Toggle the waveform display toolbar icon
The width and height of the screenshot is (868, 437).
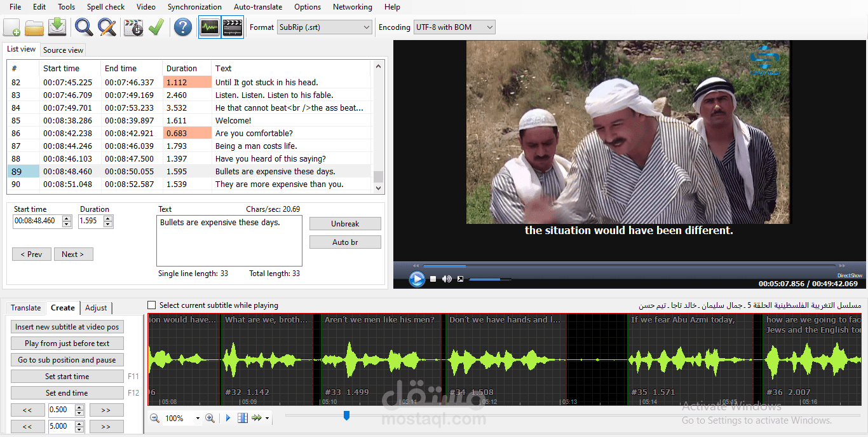(x=210, y=27)
